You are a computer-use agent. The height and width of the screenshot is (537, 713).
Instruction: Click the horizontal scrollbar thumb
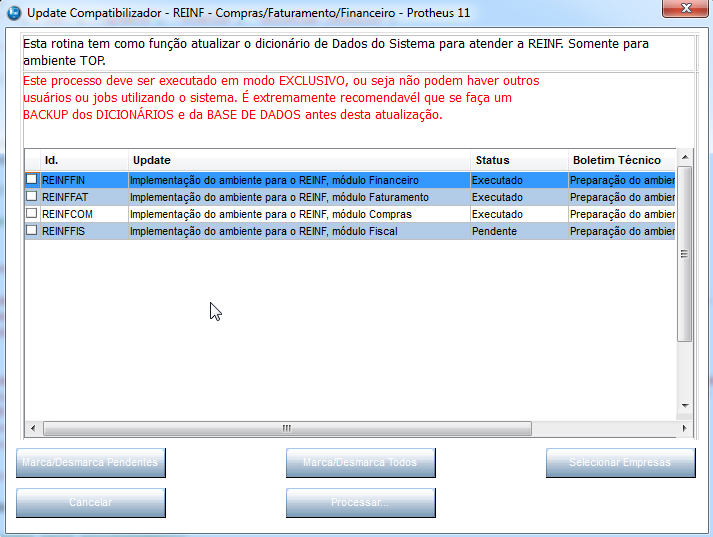point(287,428)
